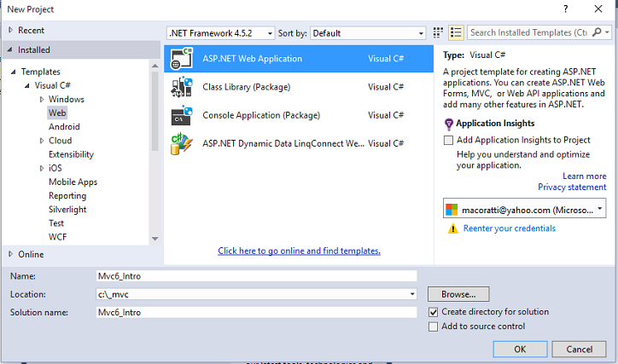Click the go online and find templates link
Image resolution: width=618 pixels, height=364 pixels.
click(x=299, y=251)
